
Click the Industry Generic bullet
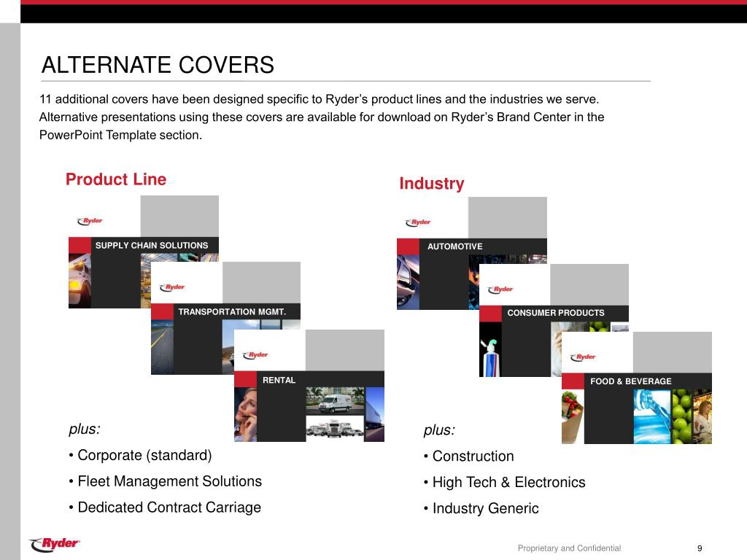[x=481, y=508]
